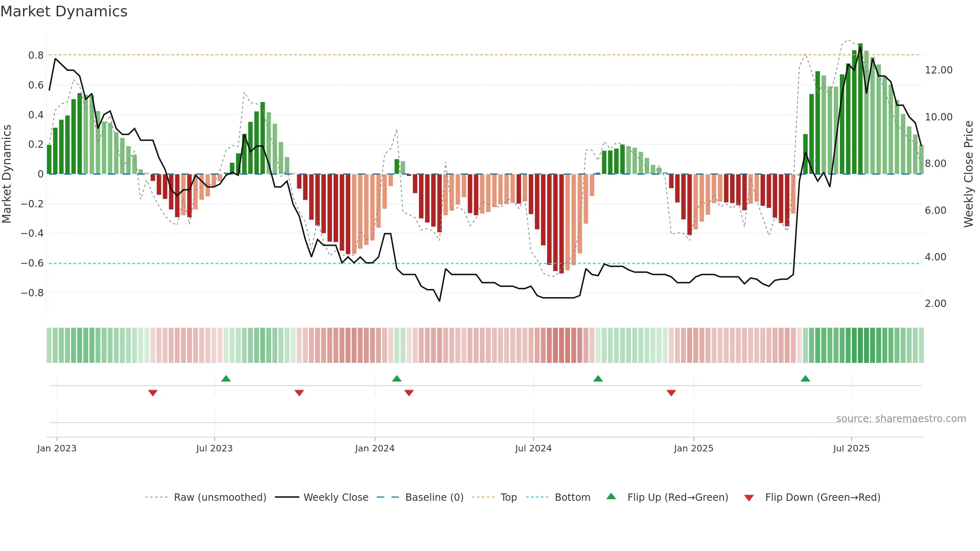Click the 12.00 right axis price label
The image size is (980, 551).
939,70
